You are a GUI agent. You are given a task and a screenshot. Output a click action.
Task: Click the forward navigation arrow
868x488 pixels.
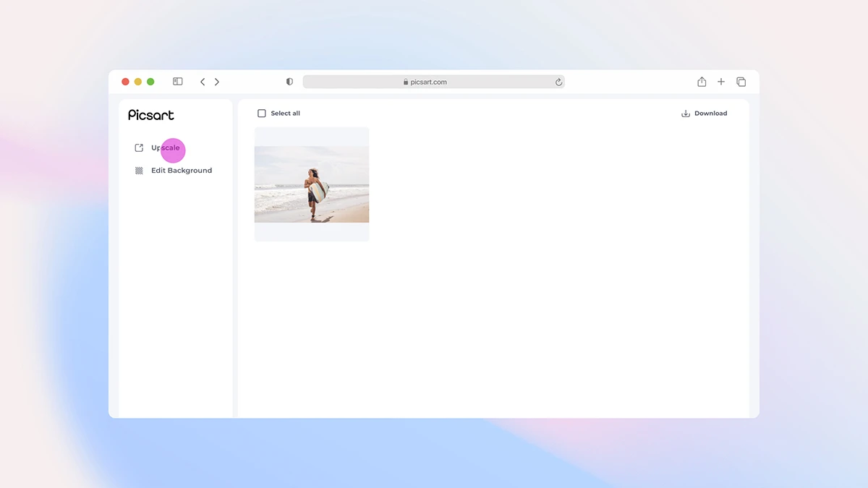(x=217, y=82)
